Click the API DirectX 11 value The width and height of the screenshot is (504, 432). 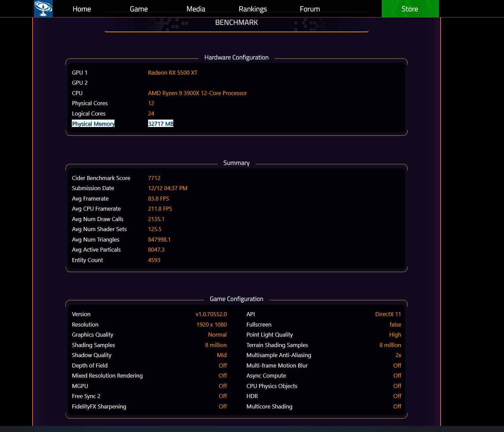pos(388,314)
